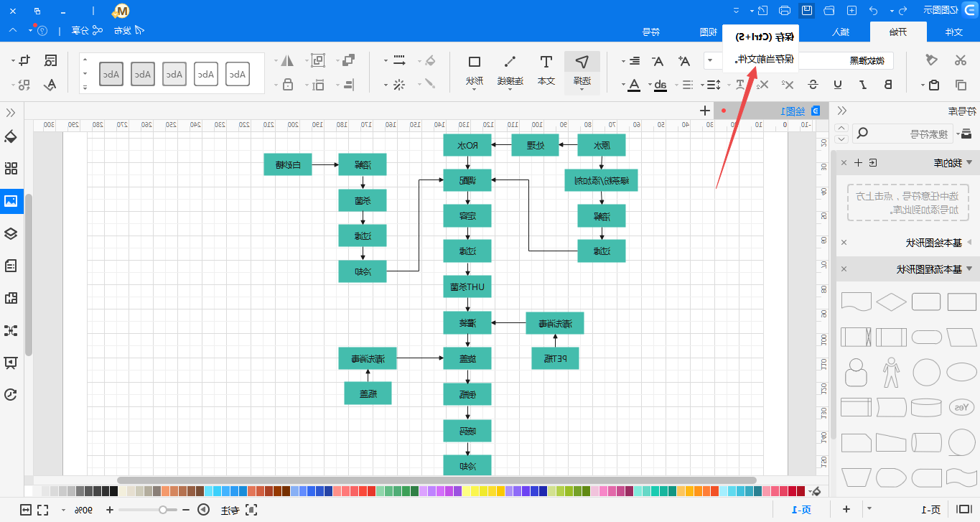
Task: Close the 基本流程图形状 library section
Action: (844, 269)
